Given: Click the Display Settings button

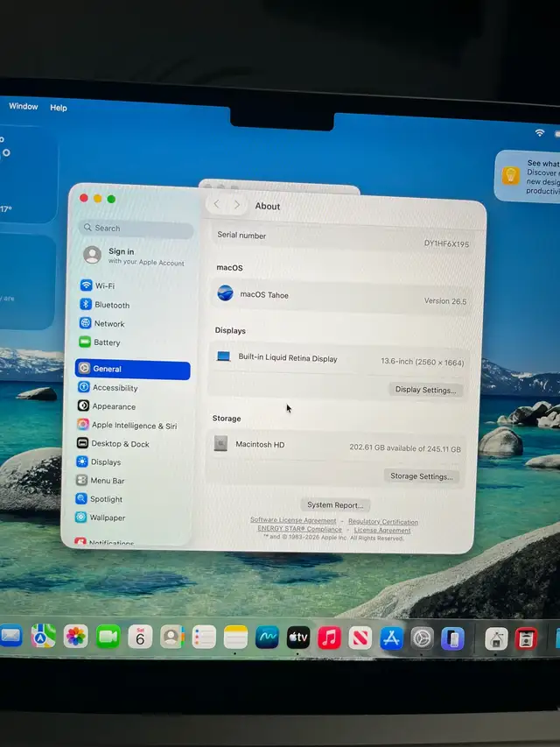Looking at the screenshot, I should tap(426, 390).
